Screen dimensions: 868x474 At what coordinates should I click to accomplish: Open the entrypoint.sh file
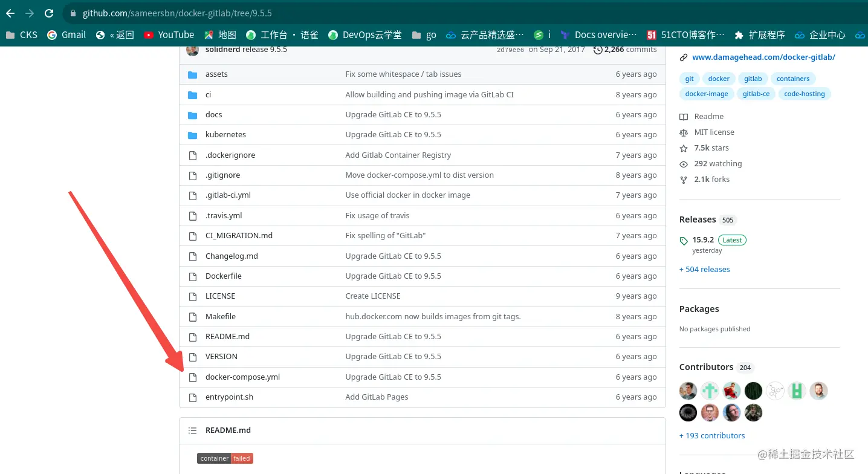pos(229,397)
